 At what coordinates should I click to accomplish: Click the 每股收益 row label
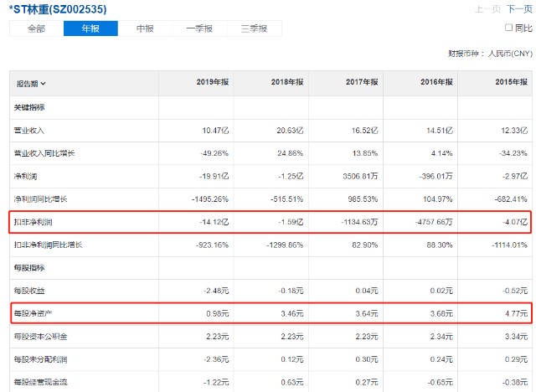[29, 290]
